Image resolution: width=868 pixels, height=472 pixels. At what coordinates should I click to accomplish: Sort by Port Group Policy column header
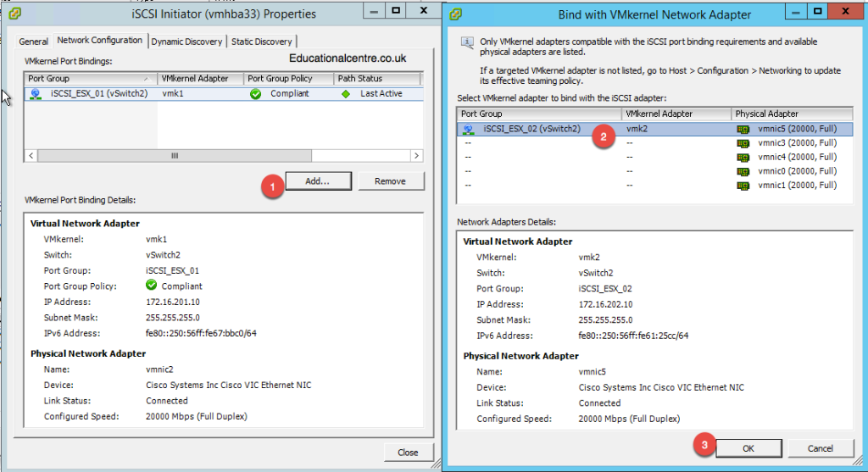pos(288,79)
